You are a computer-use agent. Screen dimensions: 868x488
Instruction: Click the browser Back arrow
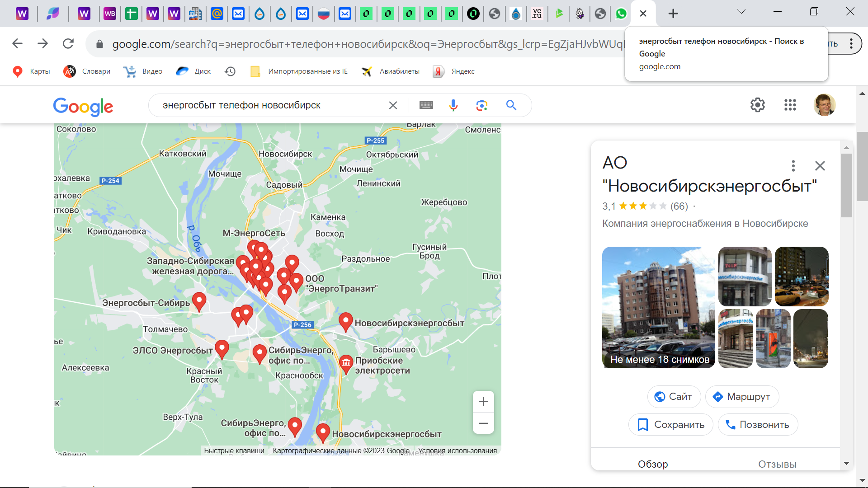(x=17, y=43)
